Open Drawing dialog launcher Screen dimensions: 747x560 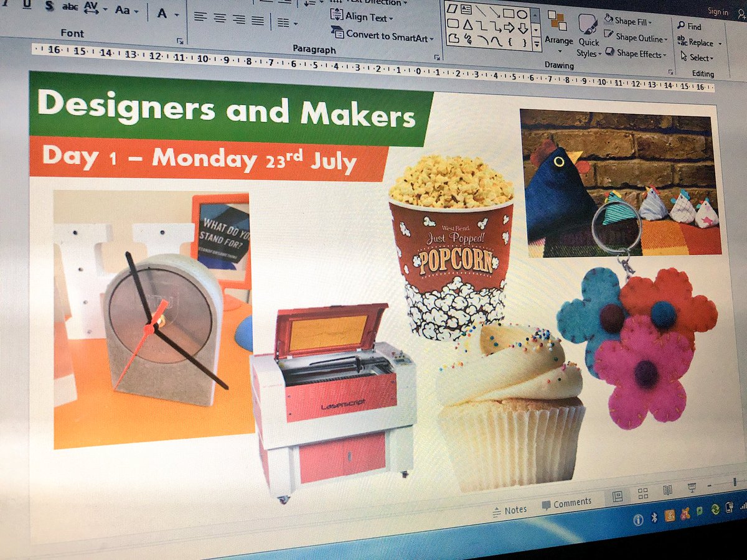click(x=670, y=72)
